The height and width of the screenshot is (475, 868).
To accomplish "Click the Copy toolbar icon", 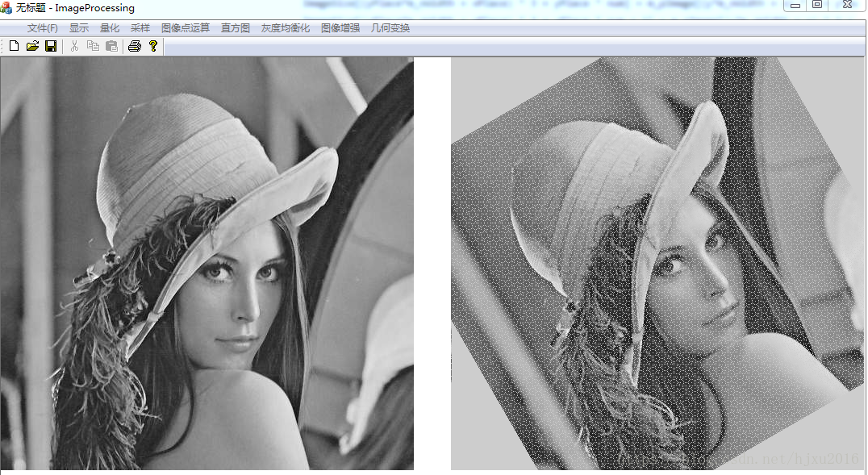I will click(93, 46).
